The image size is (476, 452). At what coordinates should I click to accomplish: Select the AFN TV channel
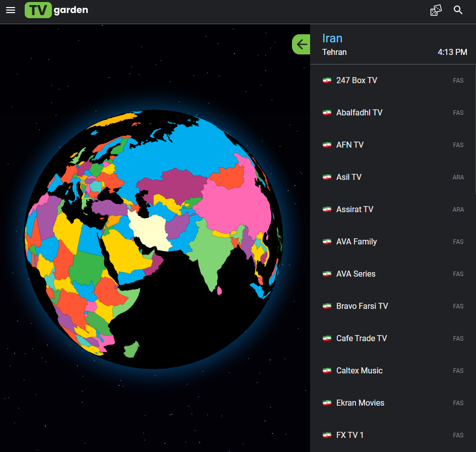(x=392, y=145)
